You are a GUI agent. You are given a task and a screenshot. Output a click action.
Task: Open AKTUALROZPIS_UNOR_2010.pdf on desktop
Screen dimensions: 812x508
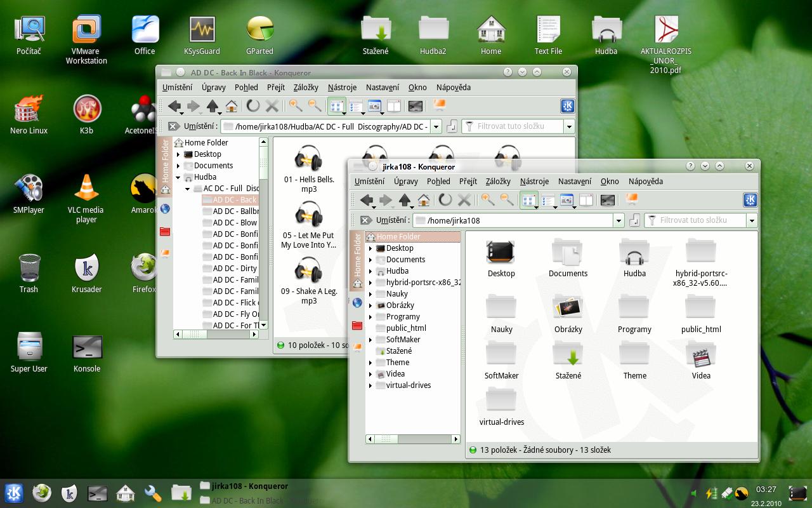tap(666, 46)
